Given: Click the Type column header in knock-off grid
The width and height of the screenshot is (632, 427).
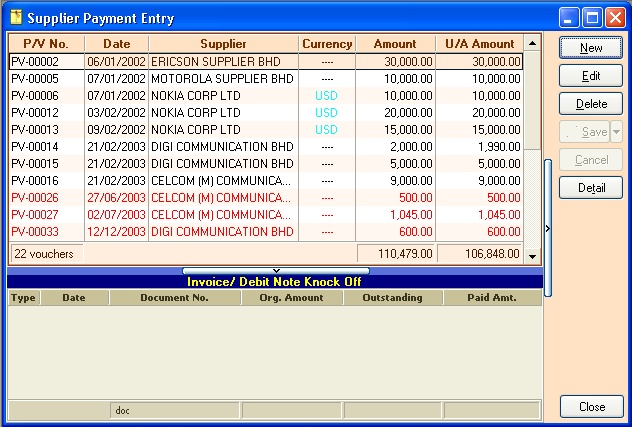Looking at the screenshot, I should (23, 298).
